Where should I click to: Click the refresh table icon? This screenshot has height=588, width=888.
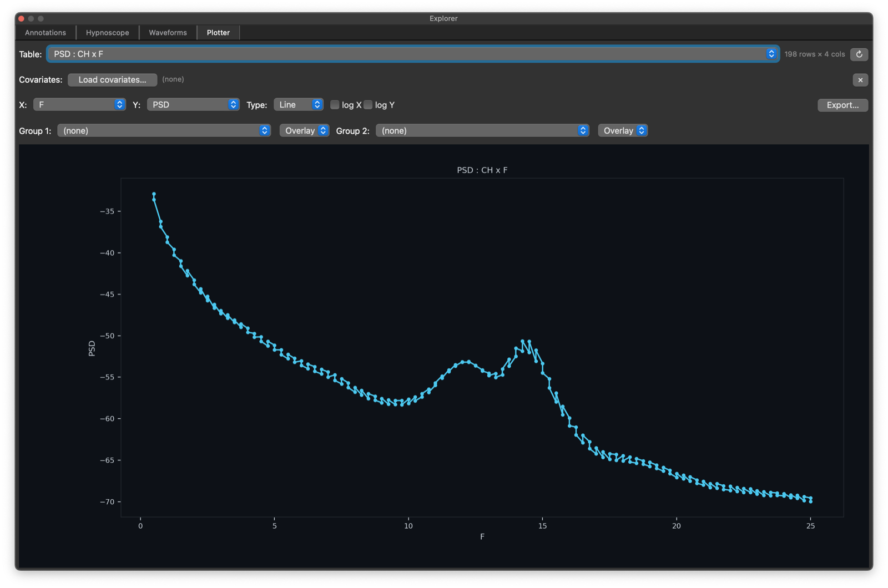859,54
